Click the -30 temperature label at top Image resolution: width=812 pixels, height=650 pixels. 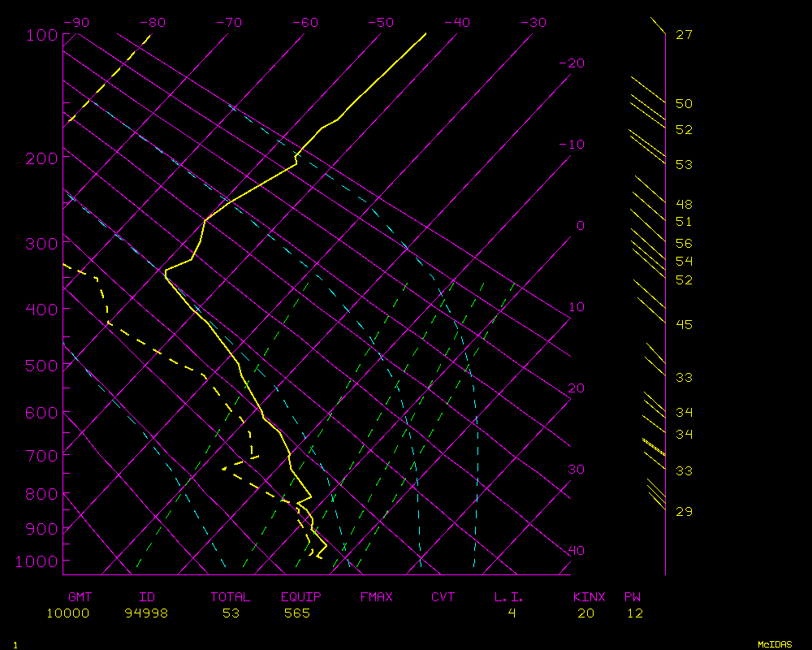pyautogui.click(x=533, y=23)
